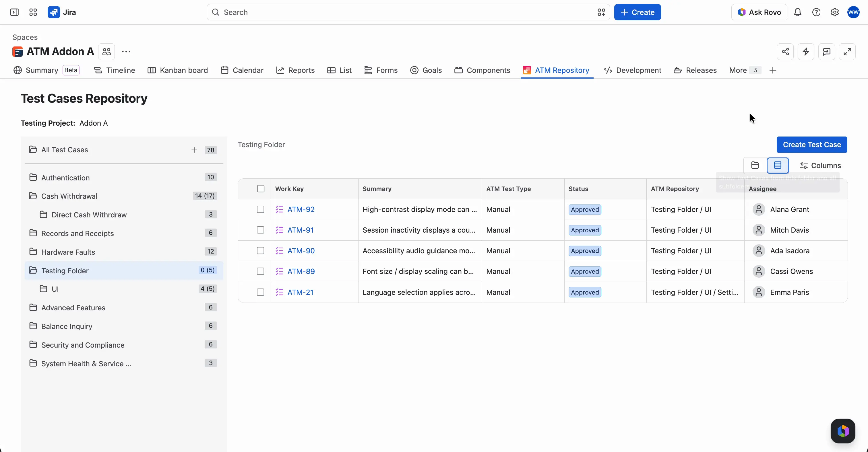This screenshot has height=452, width=868.
Task: Click the Ask Rovo button
Action: click(x=759, y=12)
